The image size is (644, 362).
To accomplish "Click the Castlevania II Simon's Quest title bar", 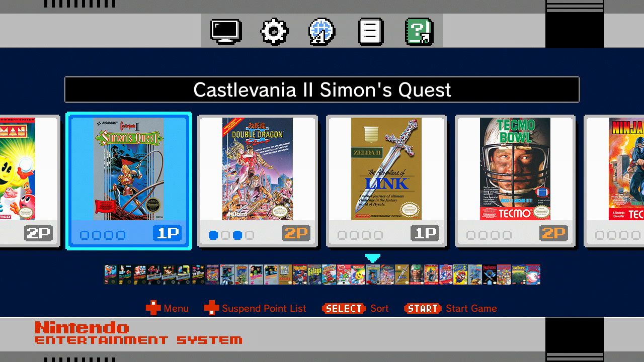I will [322, 90].
